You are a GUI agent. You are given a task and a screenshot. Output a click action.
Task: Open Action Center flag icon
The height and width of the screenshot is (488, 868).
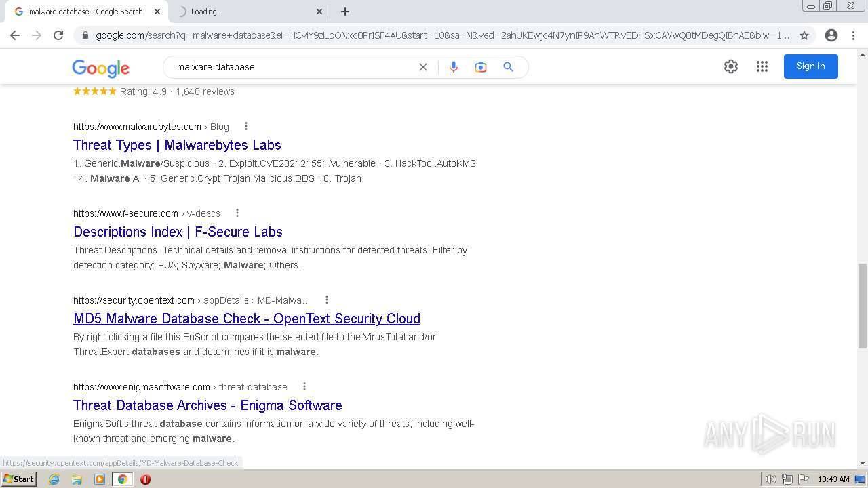coord(803,479)
